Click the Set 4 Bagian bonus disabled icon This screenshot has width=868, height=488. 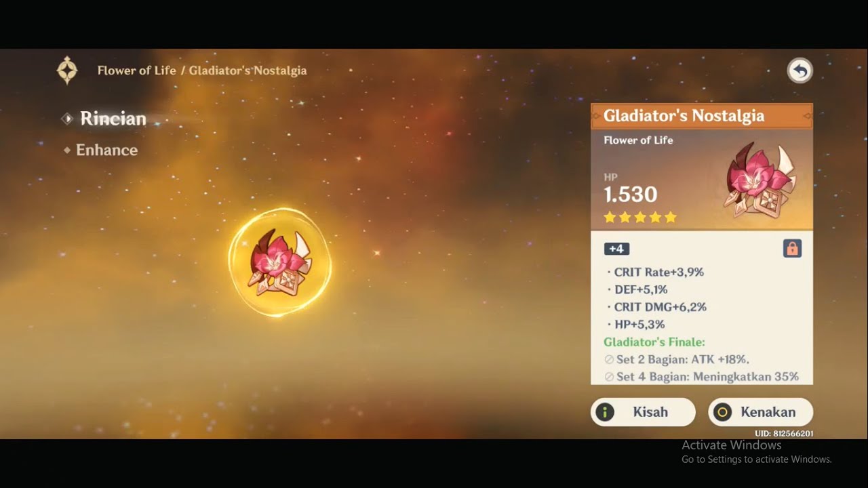[609, 377]
